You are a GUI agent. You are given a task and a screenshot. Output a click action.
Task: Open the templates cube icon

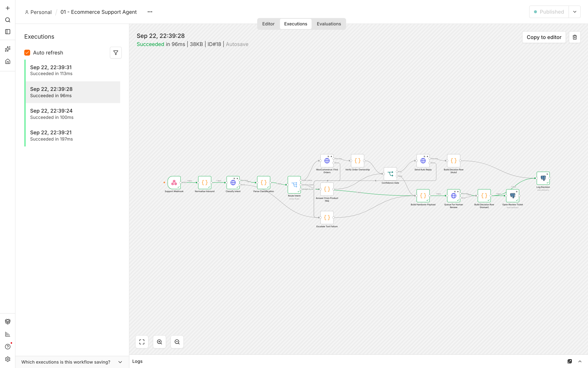click(x=8, y=321)
